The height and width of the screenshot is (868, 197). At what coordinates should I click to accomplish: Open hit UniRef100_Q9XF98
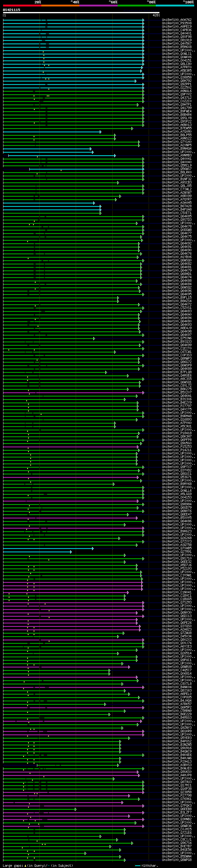coord(177,37)
